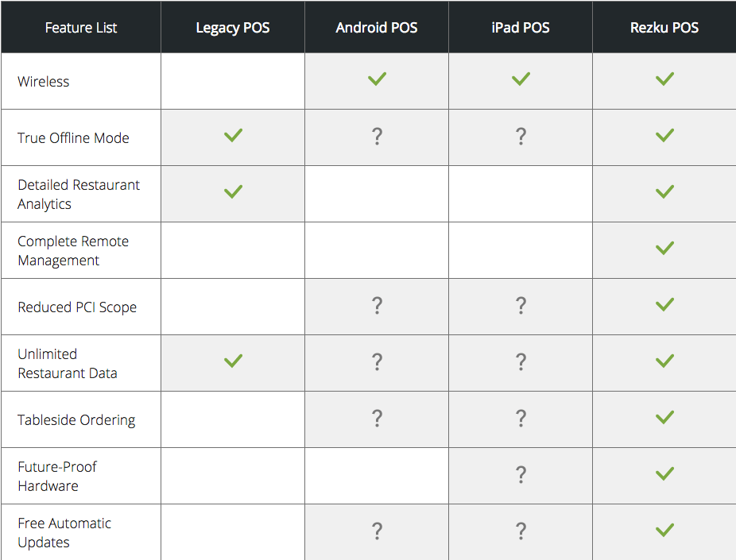
Task: Click the Wireless checkmark under Android POS
Action: [377, 79]
